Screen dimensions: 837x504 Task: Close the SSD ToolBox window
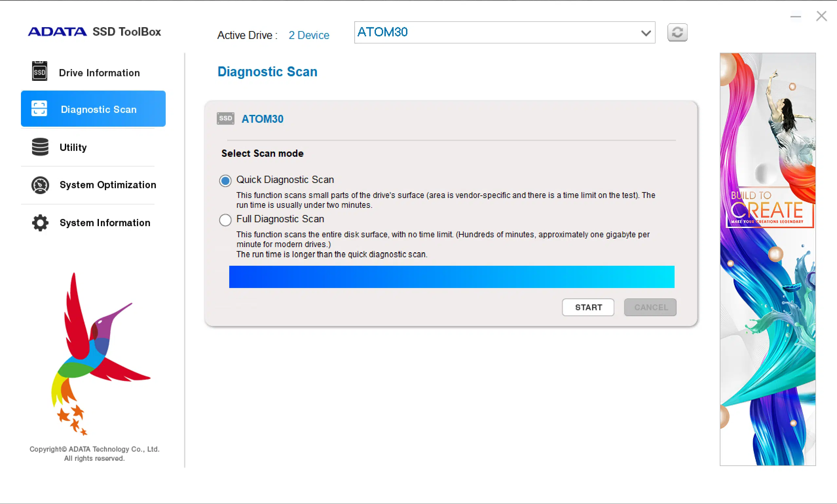[821, 16]
